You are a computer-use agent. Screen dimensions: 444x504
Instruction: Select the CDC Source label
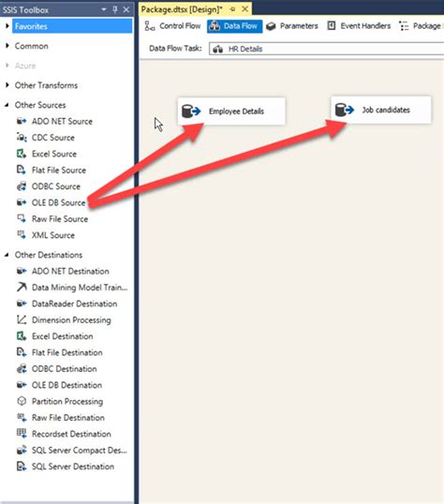coord(53,138)
